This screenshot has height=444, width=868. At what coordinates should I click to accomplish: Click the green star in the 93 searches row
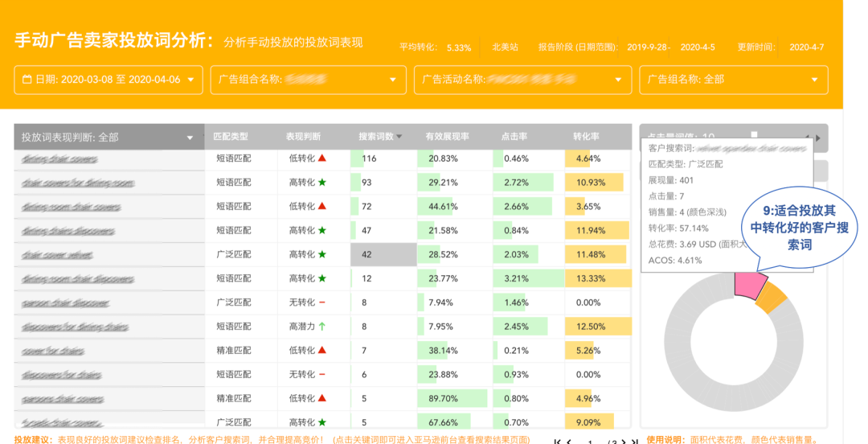(x=322, y=182)
